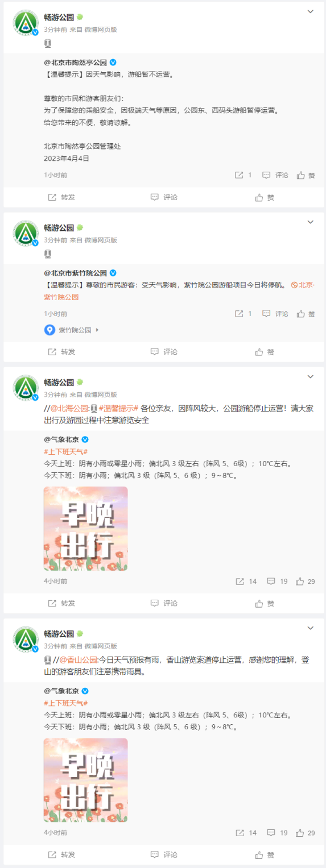This screenshot has height=868, width=326.
Task: Open the dropdown arrow on the 香山公园 post
Action: click(x=311, y=628)
